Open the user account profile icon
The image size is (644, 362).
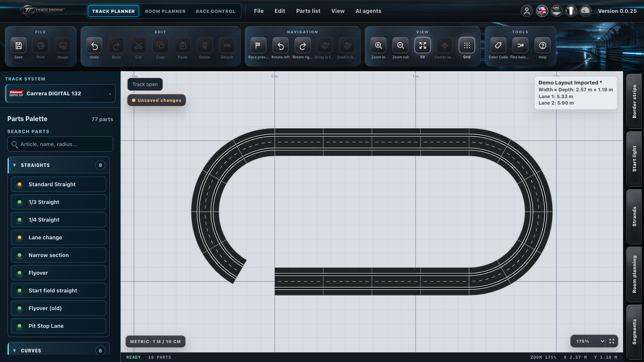(x=526, y=11)
